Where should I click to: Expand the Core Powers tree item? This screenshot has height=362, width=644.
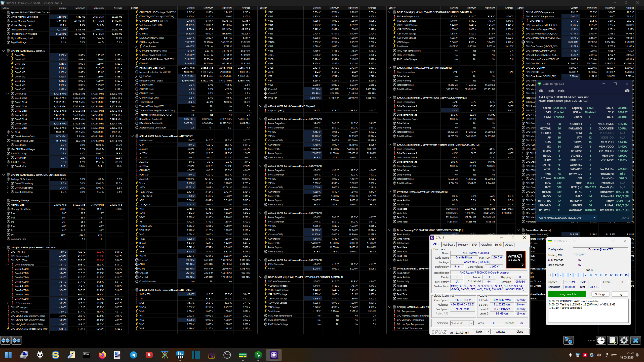(136, 46)
